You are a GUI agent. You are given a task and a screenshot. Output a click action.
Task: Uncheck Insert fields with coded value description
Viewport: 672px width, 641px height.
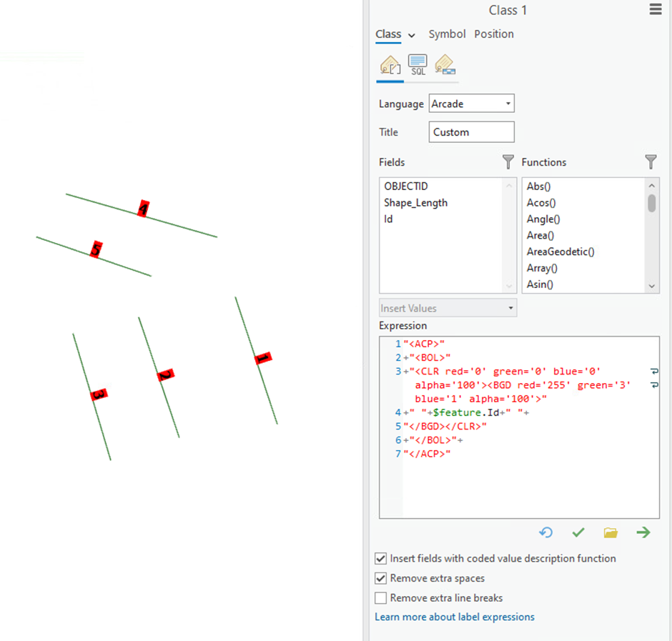(x=380, y=558)
